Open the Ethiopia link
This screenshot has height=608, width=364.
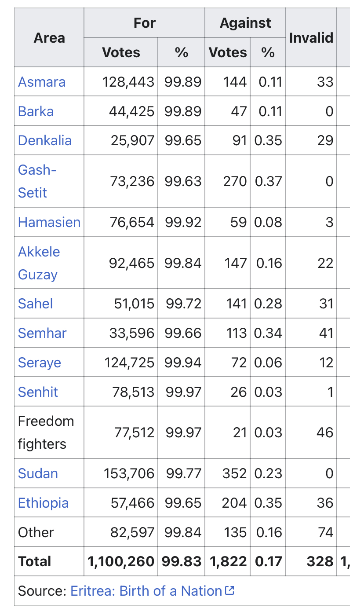click(44, 503)
